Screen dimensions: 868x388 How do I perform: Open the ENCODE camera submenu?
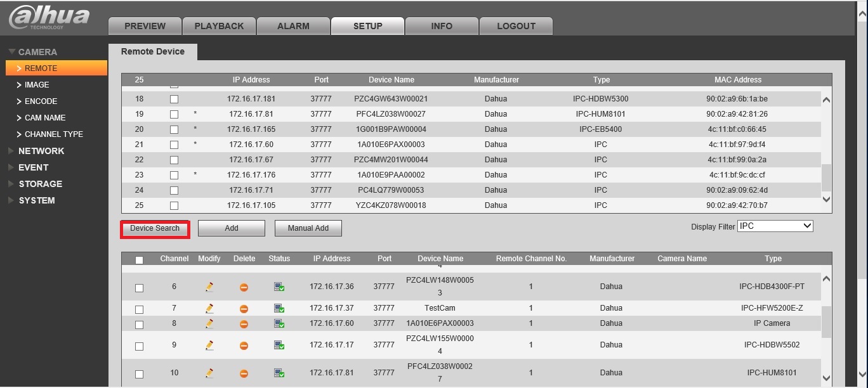point(41,101)
